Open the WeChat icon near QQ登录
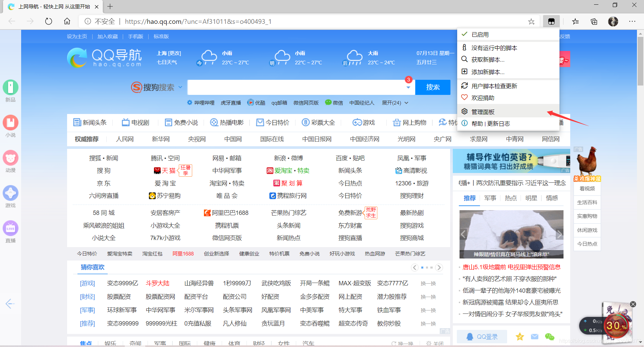 coord(550,337)
